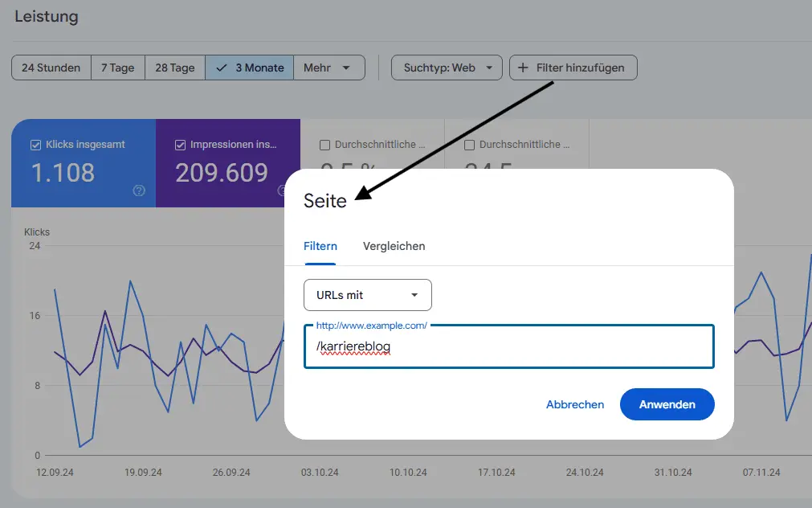This screenshot has width=812, height=508.
Task: Toggle the Klicks insgesamt checkbox
Action: pos(35,145)
